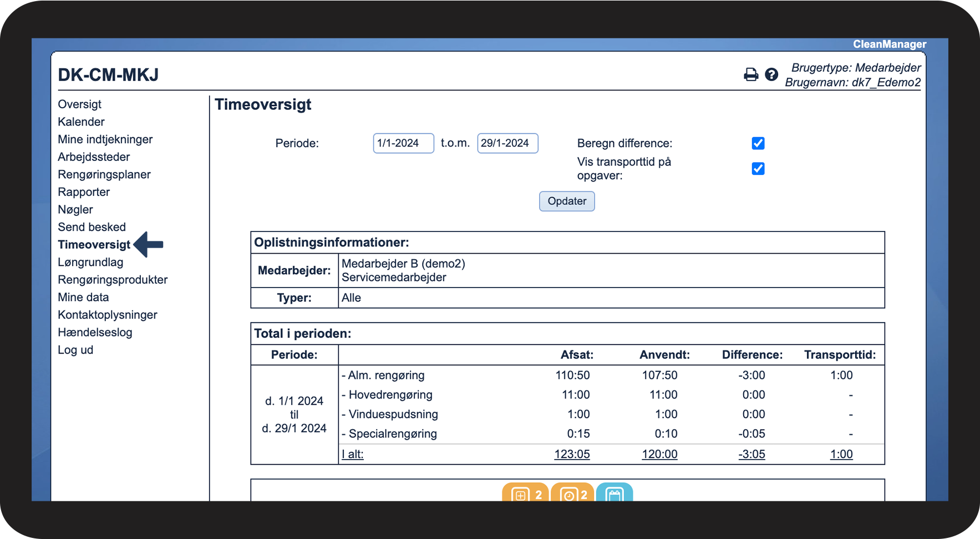Toggle Vis transporttid på opgaver checkbox
This screenshot has width=980, height=539.
[758, 169]
